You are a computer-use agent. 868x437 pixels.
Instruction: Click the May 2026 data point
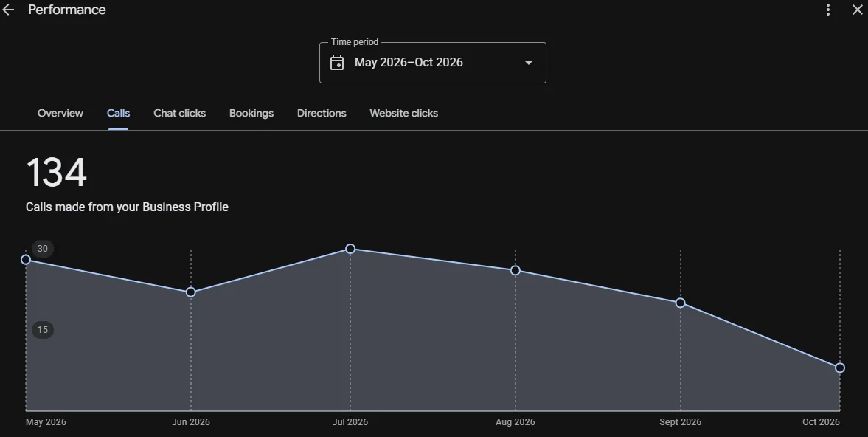click(x=26, y=259)
